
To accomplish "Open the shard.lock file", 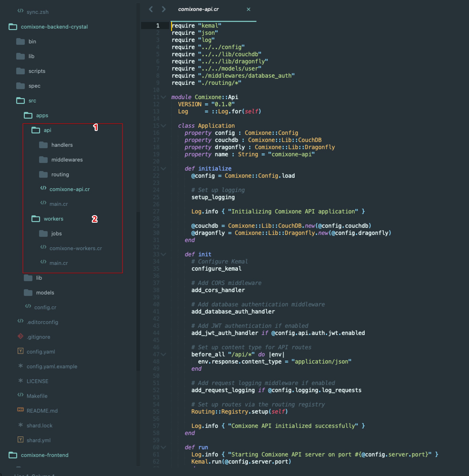I will [40, 425].
